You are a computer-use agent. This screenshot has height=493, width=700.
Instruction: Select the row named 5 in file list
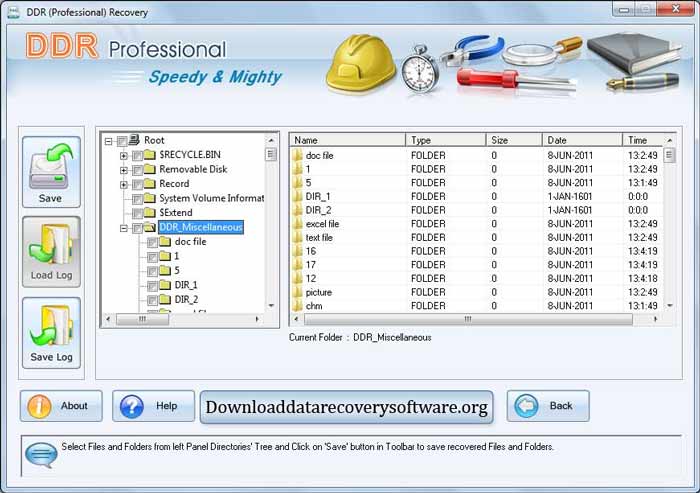tap(477, 183)
